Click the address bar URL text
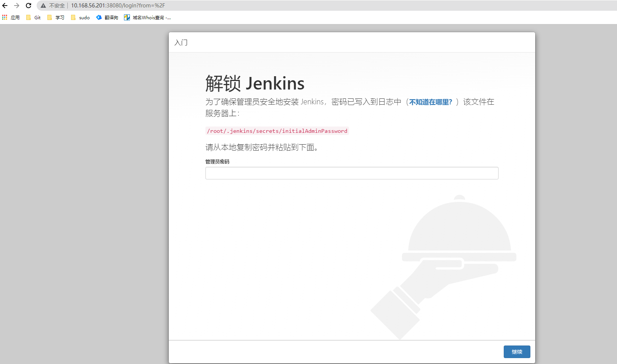This screenshot has width=617, height=364. pos(118,6)
